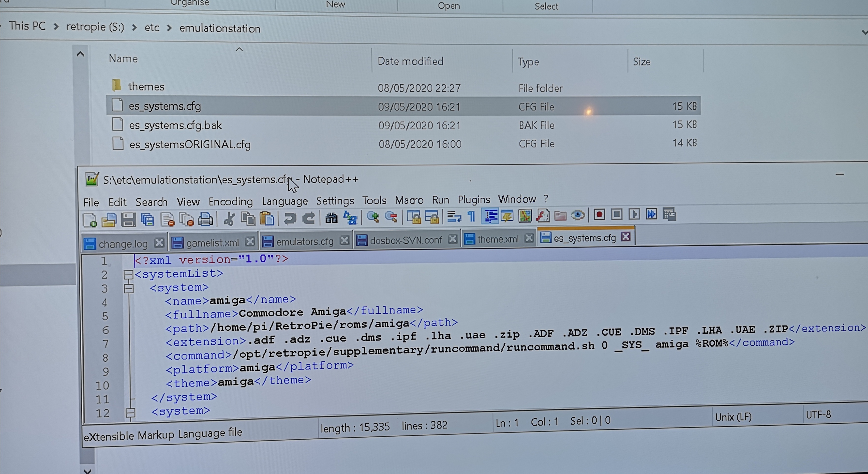Expand the chevron after This PC
Image resolution: width=868 pixels, height=474 pixels.
tap(56, 27)
